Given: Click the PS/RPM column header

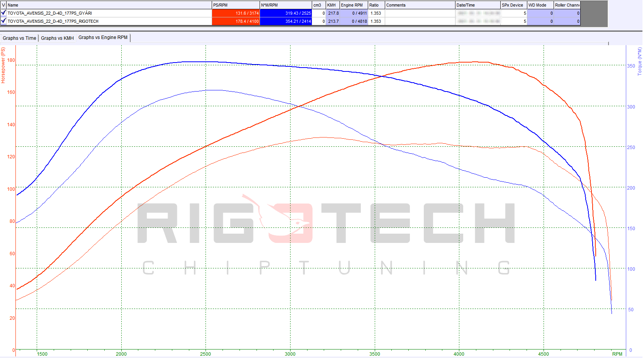Looking at the screenshot, I should tap(236, 5).
